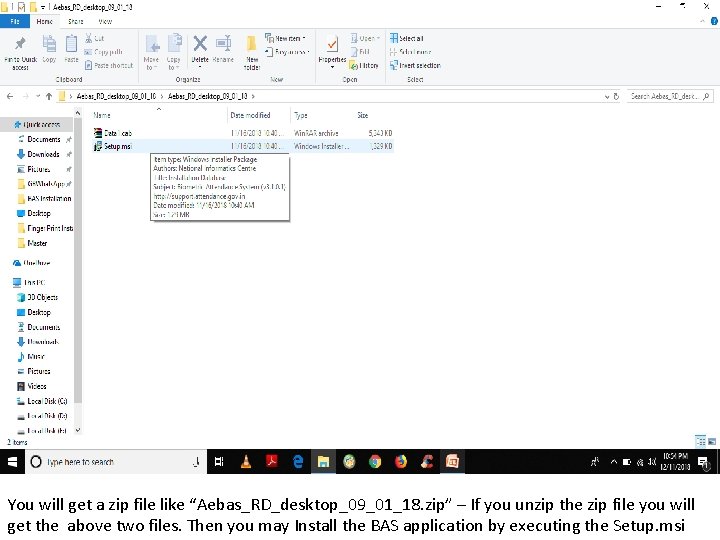Select the Cut command

coord(95,39)
